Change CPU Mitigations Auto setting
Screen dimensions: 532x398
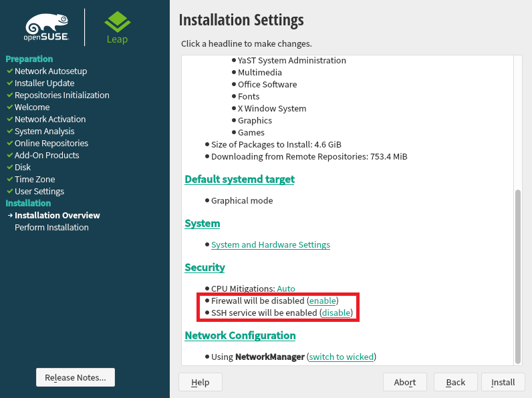tap(286, 288)
